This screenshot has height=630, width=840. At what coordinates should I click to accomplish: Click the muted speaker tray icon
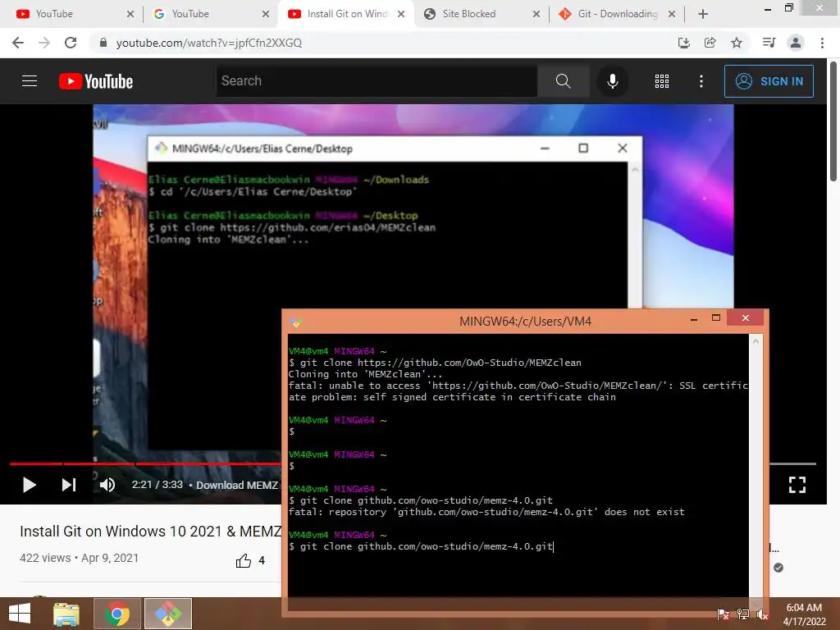762,614
